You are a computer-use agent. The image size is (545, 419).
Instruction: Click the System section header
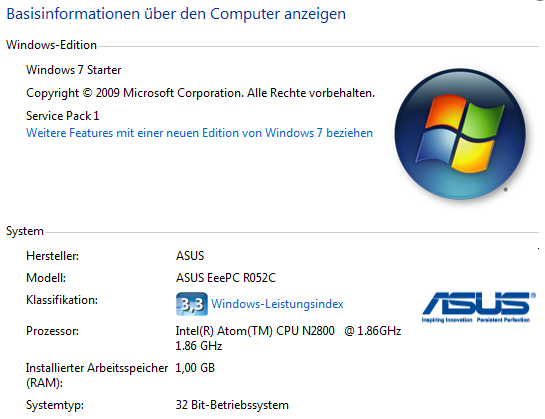25,231
